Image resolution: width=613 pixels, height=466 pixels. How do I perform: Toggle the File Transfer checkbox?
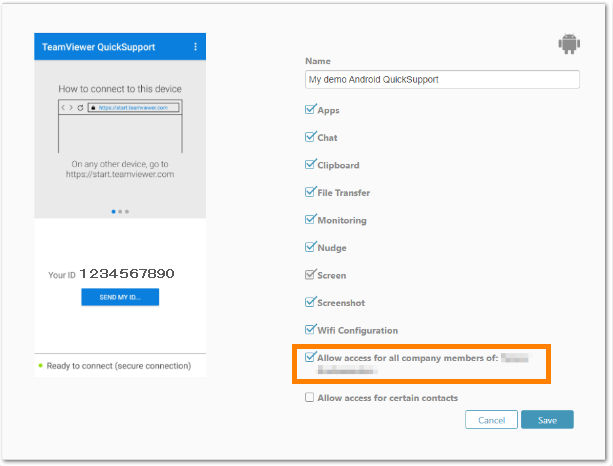[x=310, y=192]
